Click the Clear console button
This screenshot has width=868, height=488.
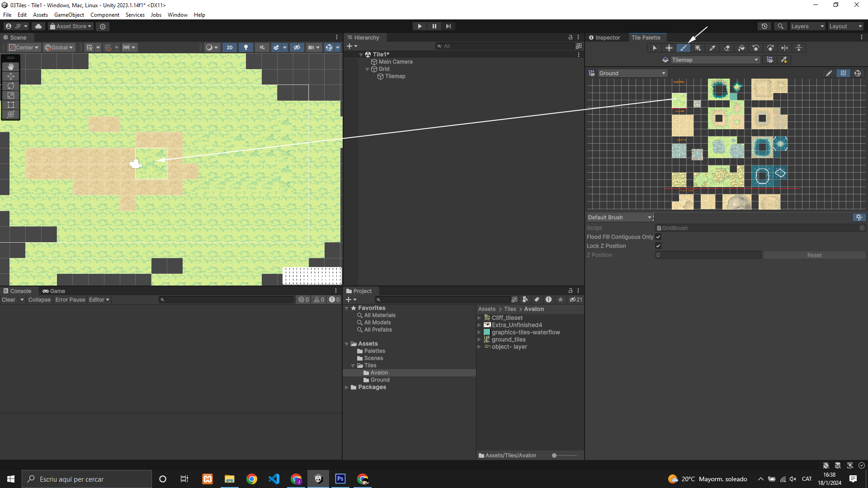tap(9, 300)
